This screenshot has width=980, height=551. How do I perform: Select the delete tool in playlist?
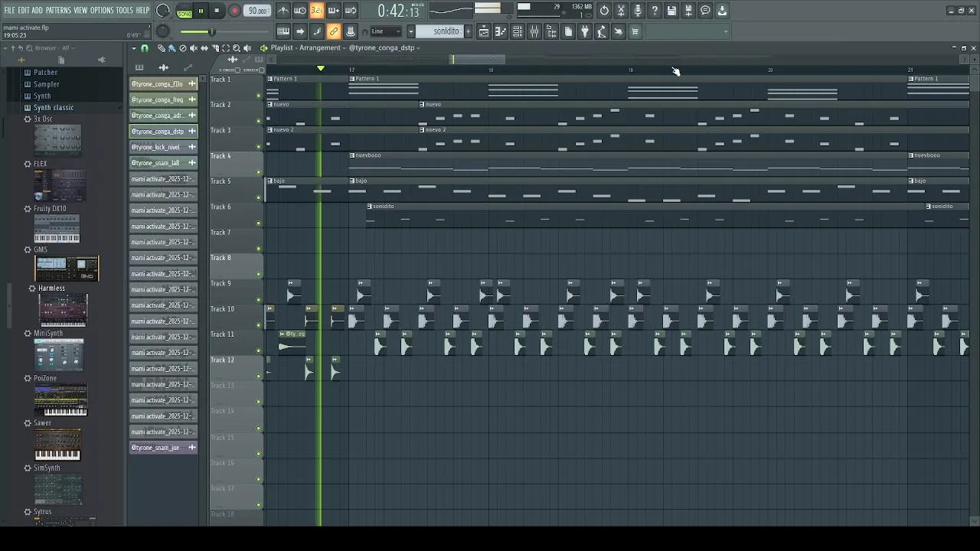coord(182,48)
